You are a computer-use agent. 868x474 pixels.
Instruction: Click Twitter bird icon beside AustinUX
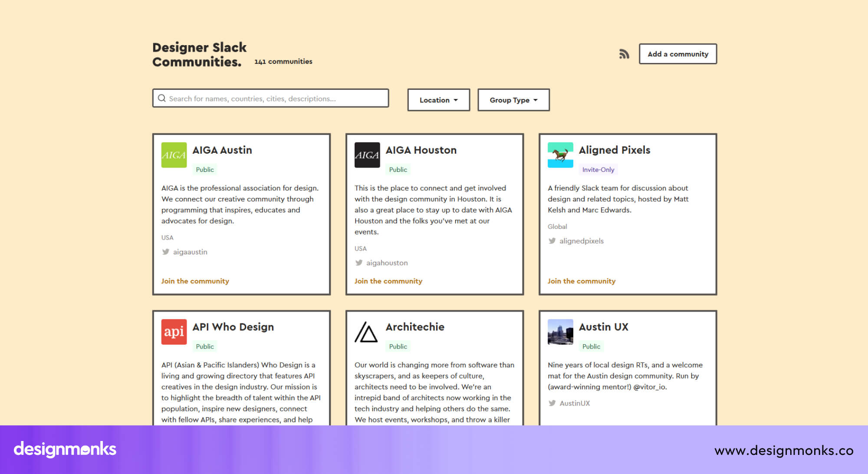(552, 403)
